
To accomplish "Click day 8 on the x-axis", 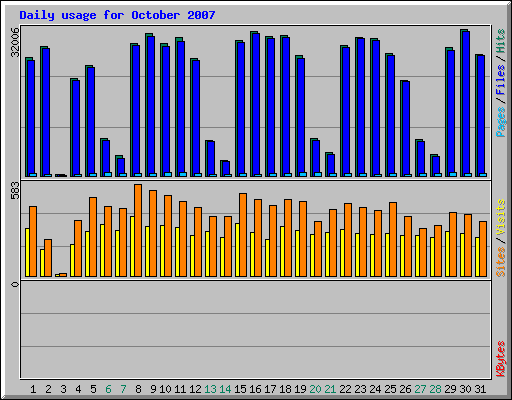I will pyautogui.click(x=138, y=389).
